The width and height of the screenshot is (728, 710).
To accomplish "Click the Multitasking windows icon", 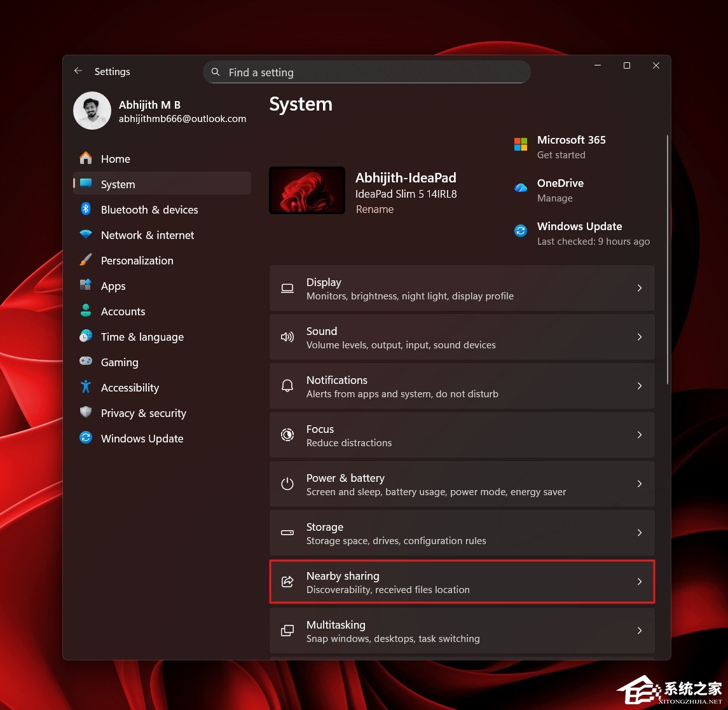I will pyautogui.click(x=287, y=631).
